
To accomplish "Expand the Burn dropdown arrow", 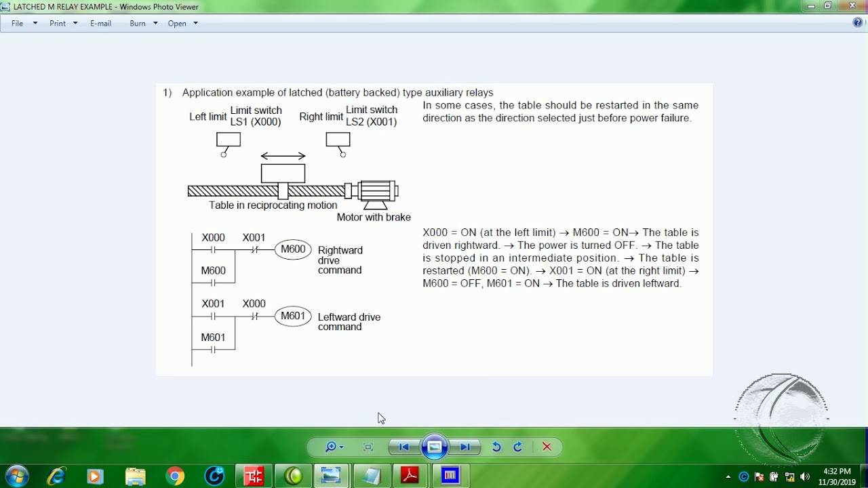I will pyautogui.click(x=155, y=23).
